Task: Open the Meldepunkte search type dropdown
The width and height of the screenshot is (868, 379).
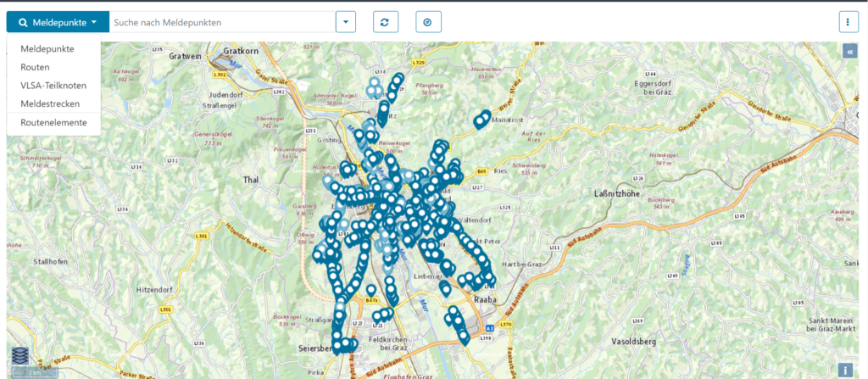Action: (58, 22)
